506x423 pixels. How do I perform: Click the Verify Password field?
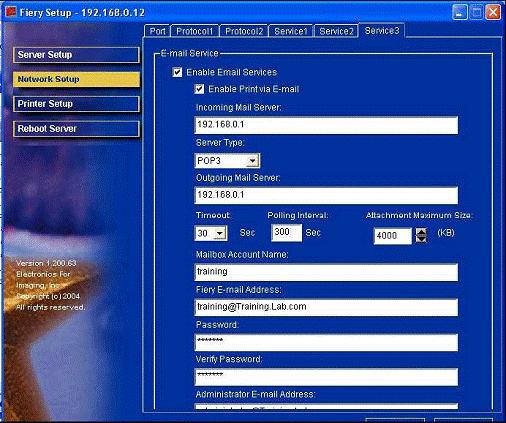[326, 377]
